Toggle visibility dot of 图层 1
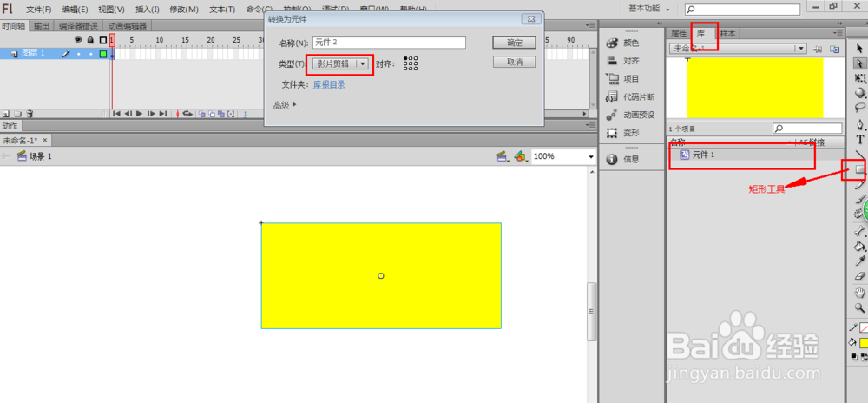Viewport: 868px width, 403px height. pos(78,54)
